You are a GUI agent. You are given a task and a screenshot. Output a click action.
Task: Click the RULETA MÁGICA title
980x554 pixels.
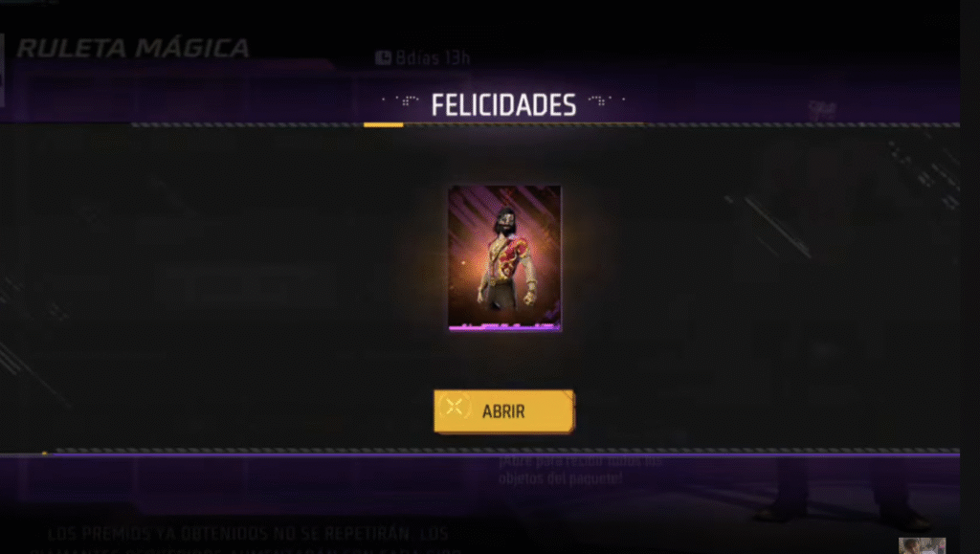pos(133,48)
